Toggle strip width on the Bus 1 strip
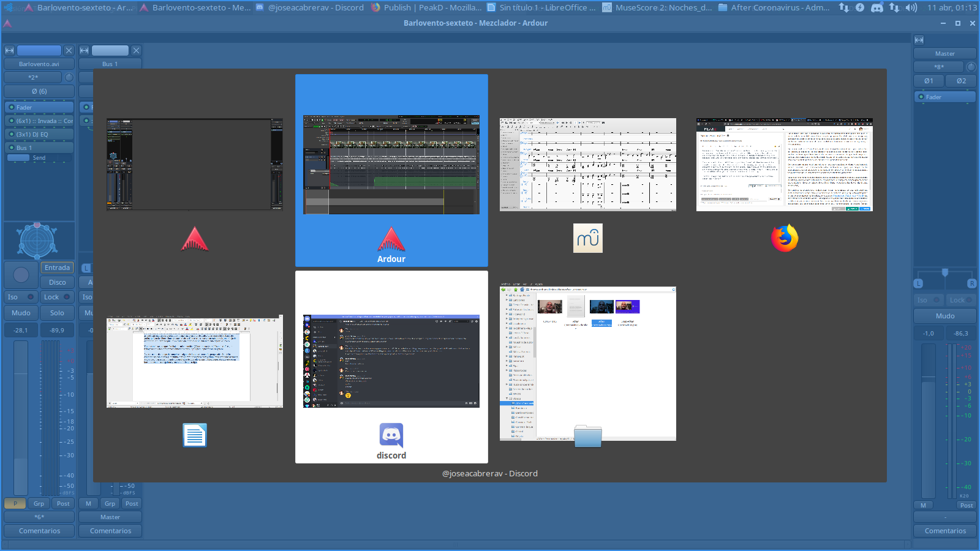 pyautogui.click(x=84, y=50)
